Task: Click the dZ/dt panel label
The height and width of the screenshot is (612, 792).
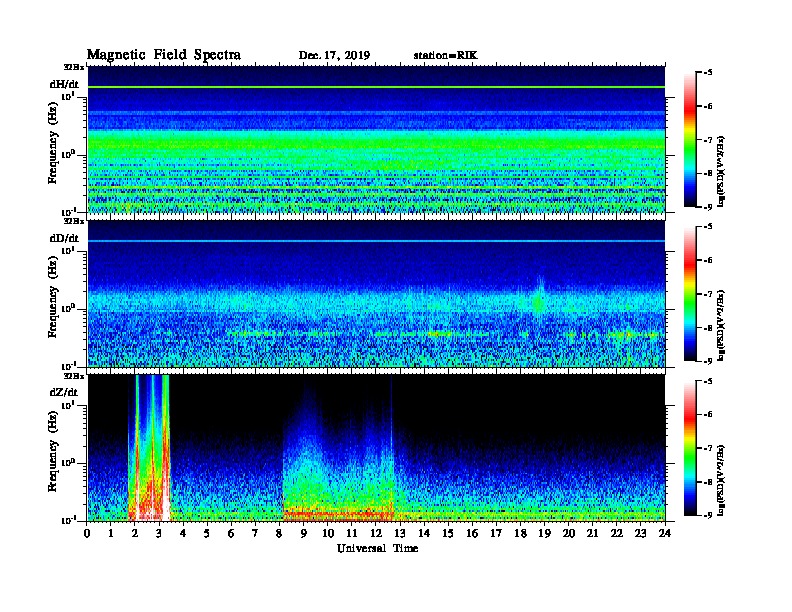Action: coord(64,392)
